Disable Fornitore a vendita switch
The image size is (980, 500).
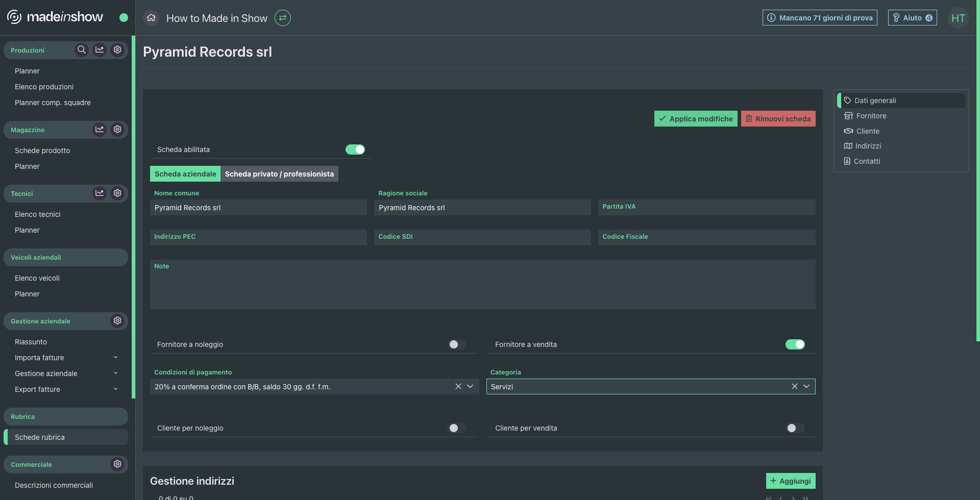tap(795, 344)
